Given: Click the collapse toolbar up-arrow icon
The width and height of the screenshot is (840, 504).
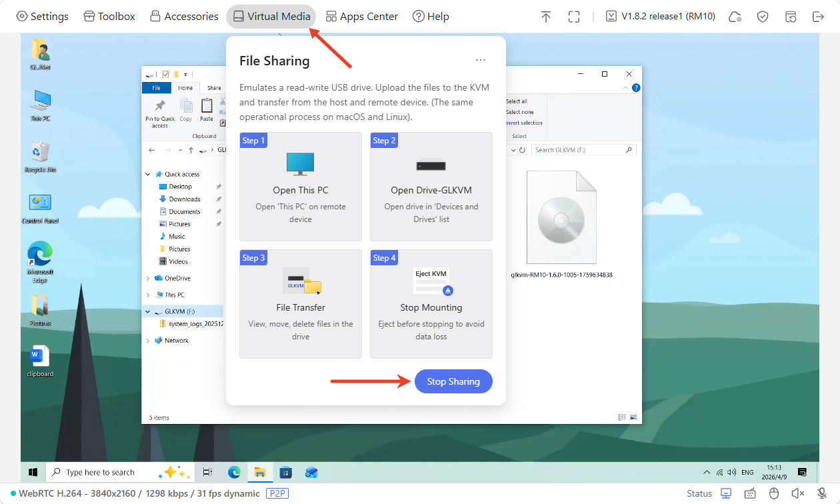Looking at the screenshot, I should (546, 17).
